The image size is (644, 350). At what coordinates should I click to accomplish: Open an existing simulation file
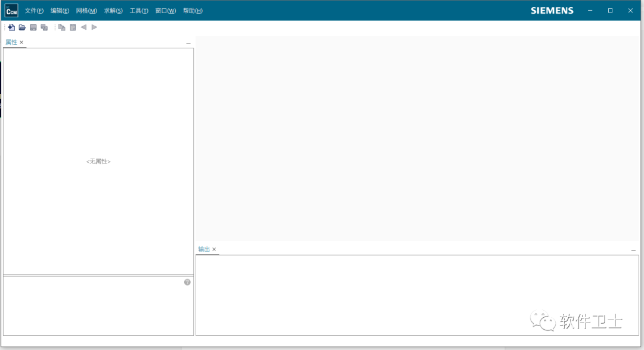tap(22, 27)
